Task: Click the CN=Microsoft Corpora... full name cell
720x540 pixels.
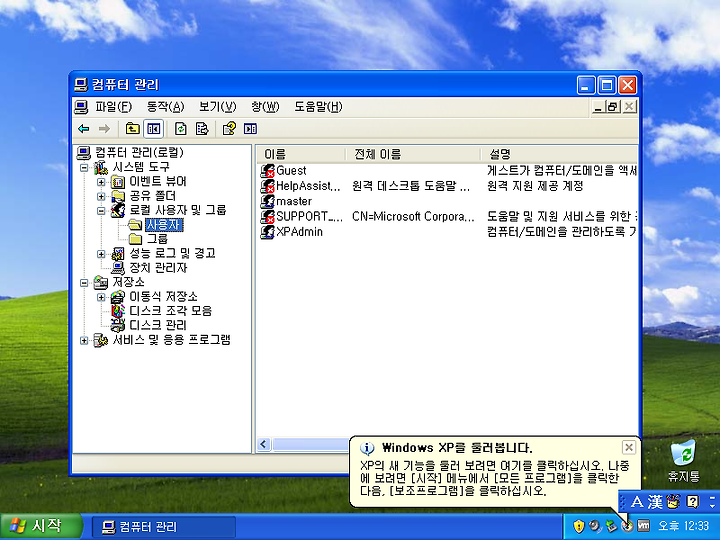Action: tap(413, 216)
